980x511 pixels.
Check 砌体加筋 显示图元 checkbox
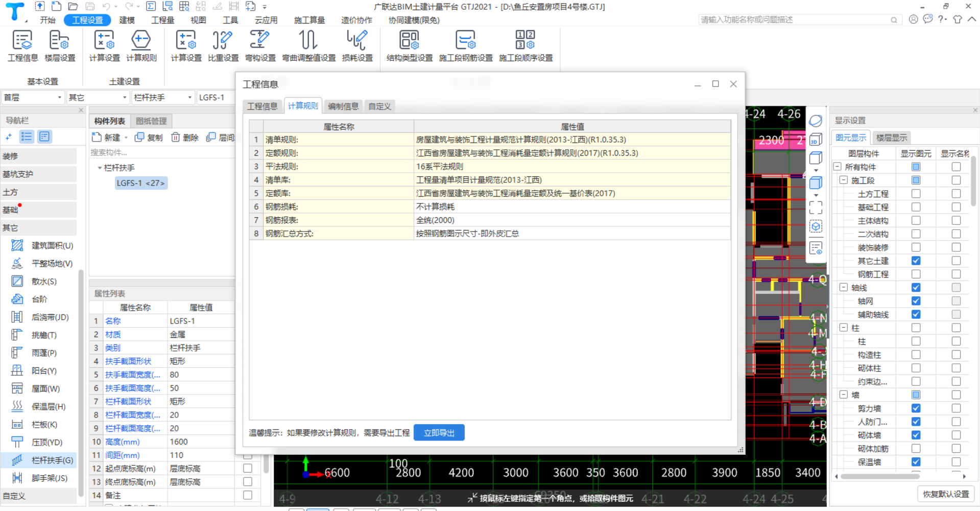point(916,448)
